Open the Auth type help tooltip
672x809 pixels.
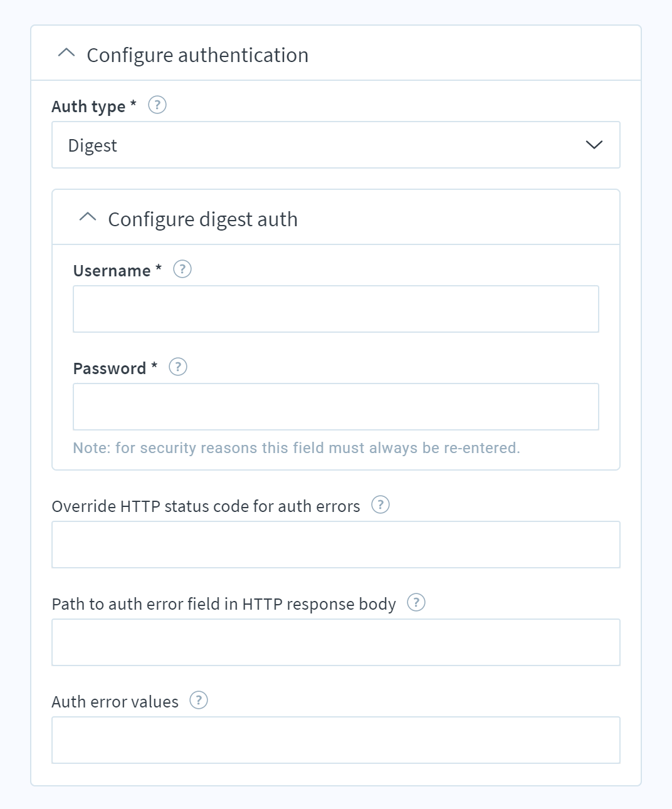(x=157, y=105)
